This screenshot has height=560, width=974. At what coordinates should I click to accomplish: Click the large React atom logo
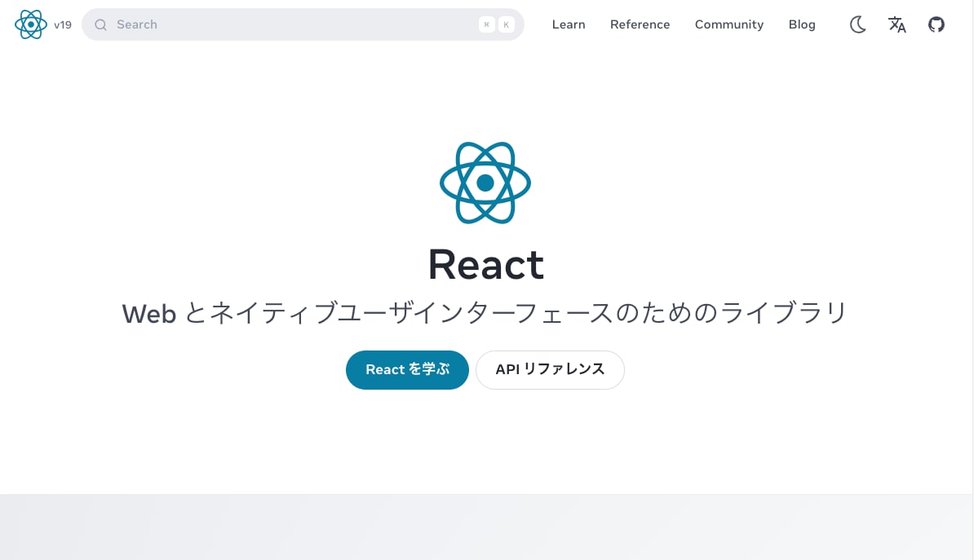click(485, 183)
